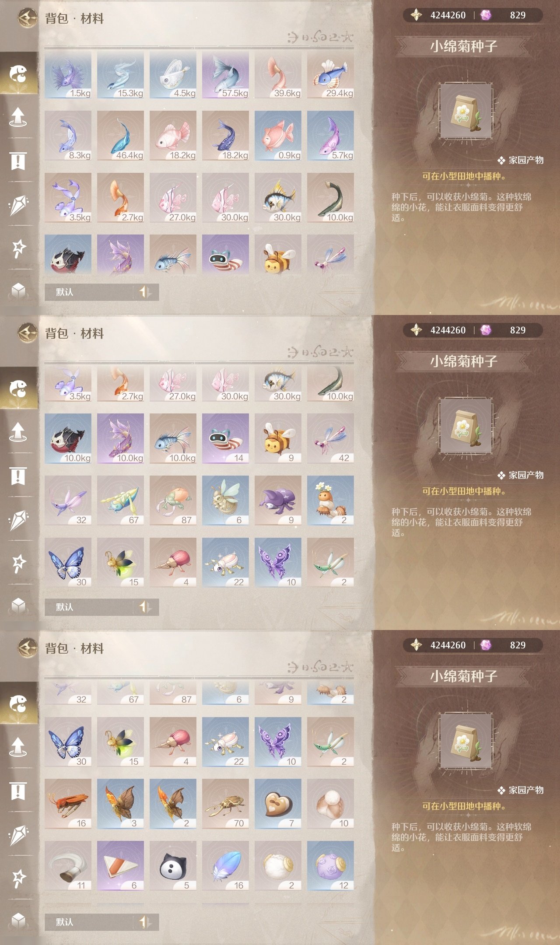Select the blue striped fish weighing 29.4kg
The width and height of the screenshot is (560, 945).
point(330,75)
